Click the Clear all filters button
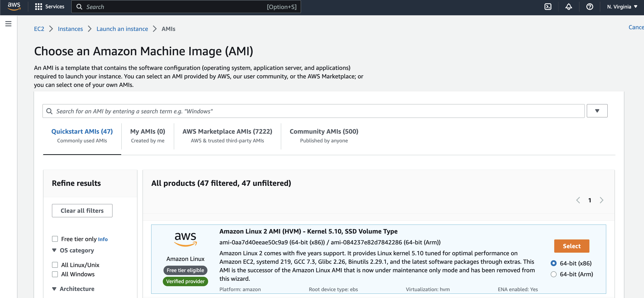The height and width of the screenshot is (298, 644). point(82,211)
